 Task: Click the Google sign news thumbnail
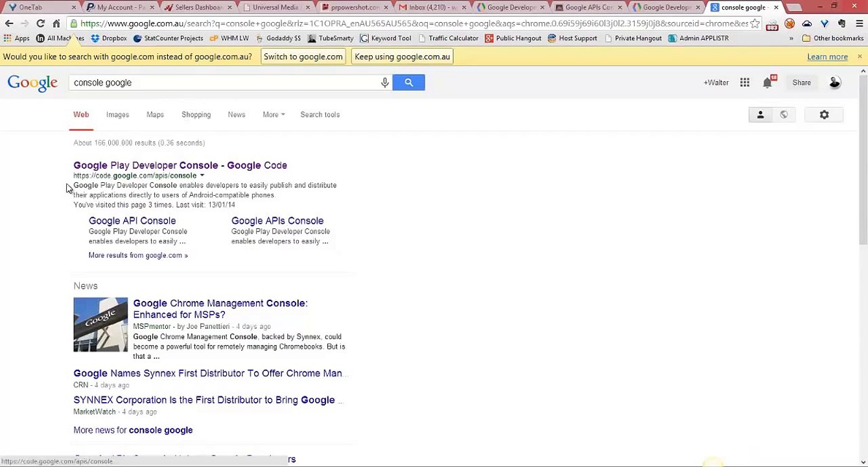(x=100, y=324)
